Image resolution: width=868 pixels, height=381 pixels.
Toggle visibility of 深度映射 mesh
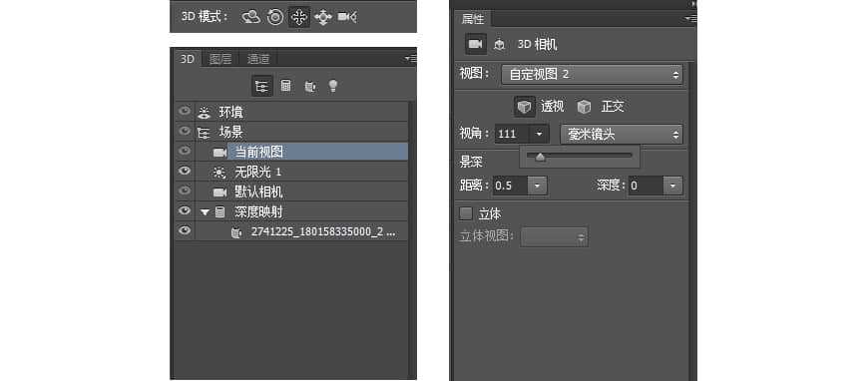(185, 210)
